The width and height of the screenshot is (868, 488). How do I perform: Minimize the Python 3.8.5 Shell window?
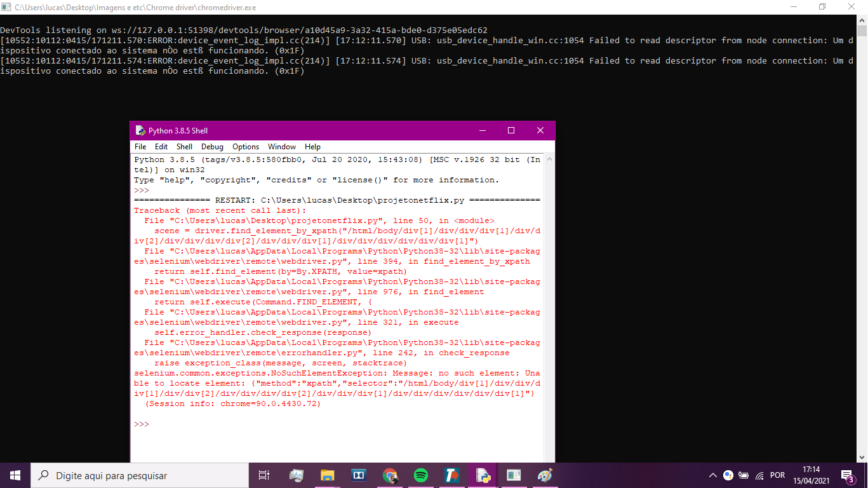tap(482, 130)
